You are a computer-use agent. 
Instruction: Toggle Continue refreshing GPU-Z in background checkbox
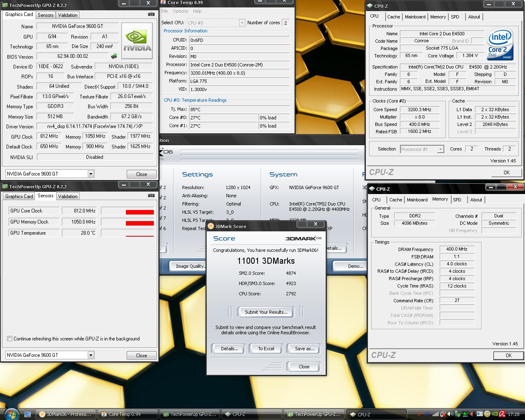click(9, 338)
